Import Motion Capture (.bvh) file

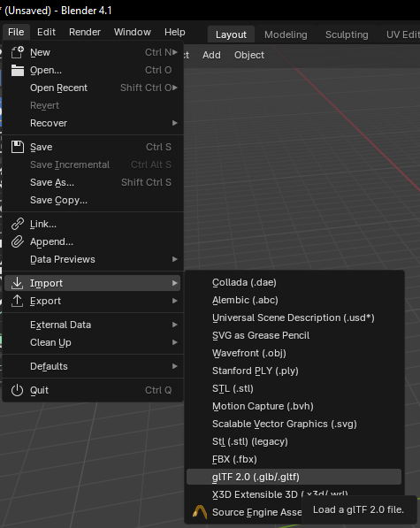point(294,406)
